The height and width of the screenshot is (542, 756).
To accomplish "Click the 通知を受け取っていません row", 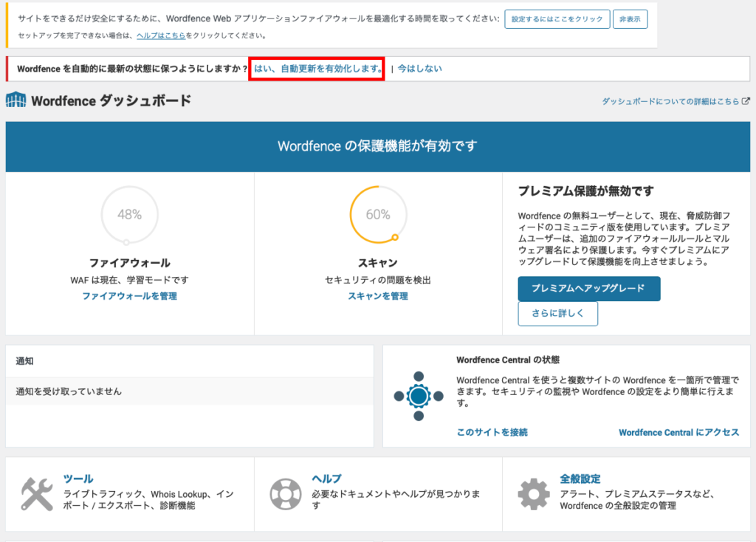I will pos(190,391).
